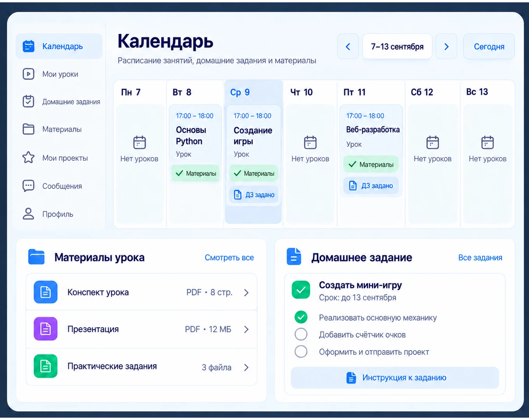The height and width of the screenshot is (420, 529).
Task: Click the purple document icon for Презентация
Action: point(46,329)
